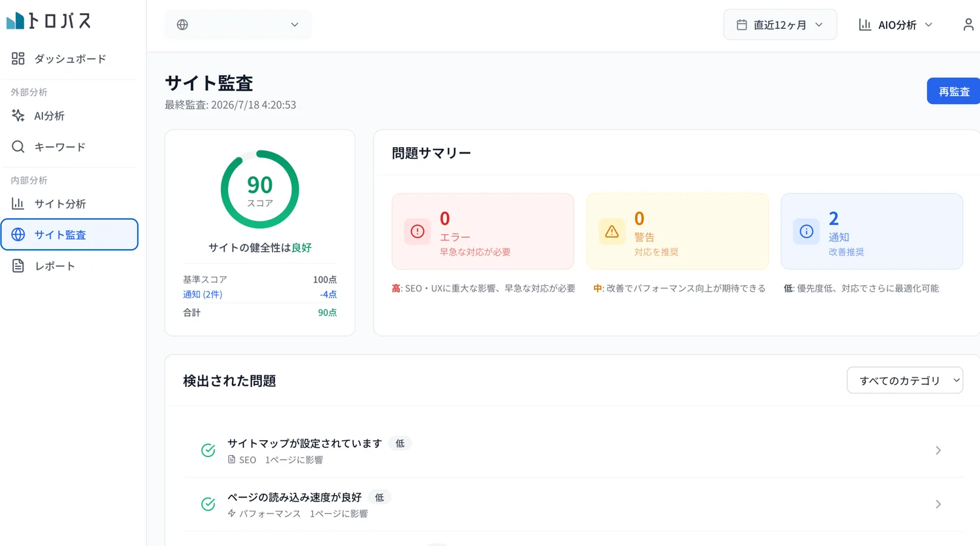Click the 低 badge on 読み込み速度 row
Screen dimensions: 980x546
tap(379, 498)
